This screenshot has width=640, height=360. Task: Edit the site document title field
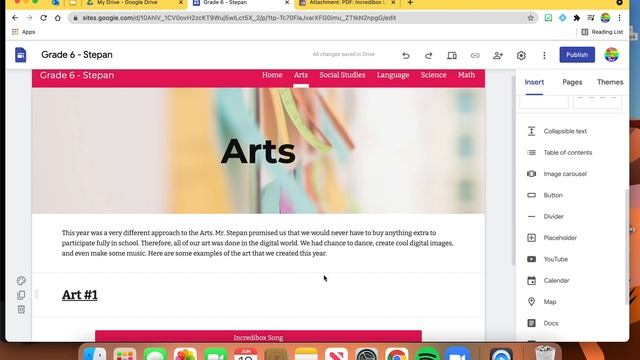coord(77,55)
